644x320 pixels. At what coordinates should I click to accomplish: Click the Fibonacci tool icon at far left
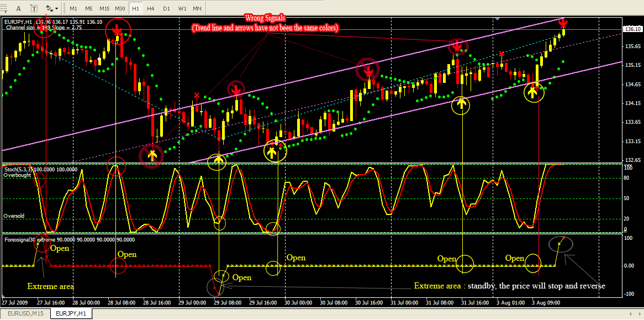[4, 8]
